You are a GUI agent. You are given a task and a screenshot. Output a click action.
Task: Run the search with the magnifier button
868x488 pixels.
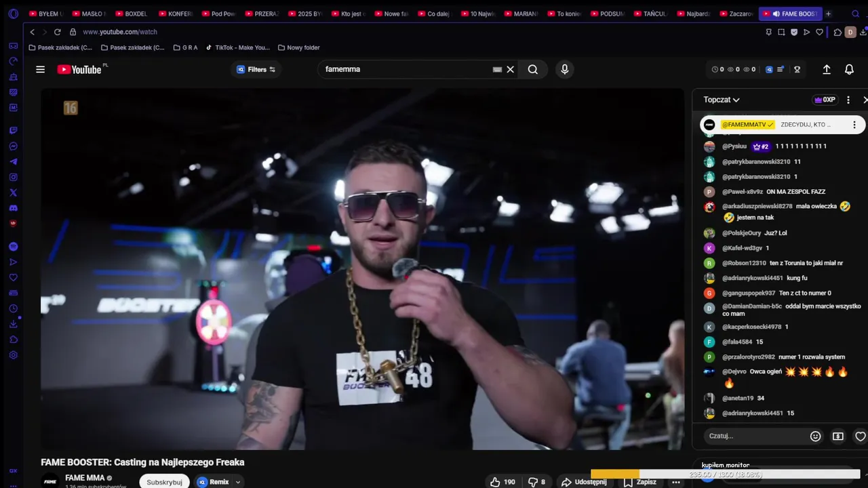[533, 69]
